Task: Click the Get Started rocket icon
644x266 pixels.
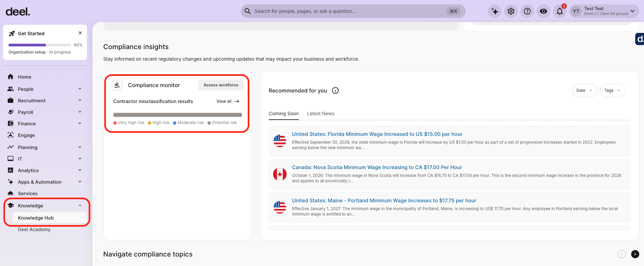Action: point(11,33)
